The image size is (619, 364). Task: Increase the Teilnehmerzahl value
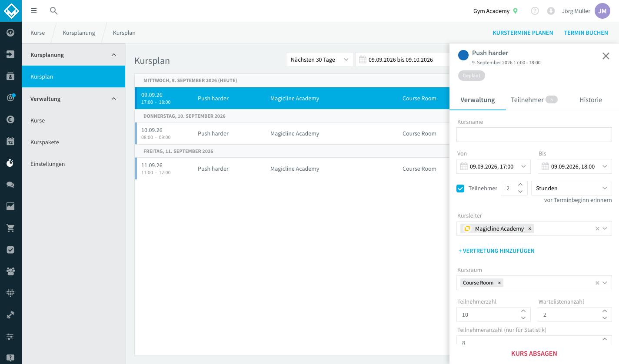(523, 311)
